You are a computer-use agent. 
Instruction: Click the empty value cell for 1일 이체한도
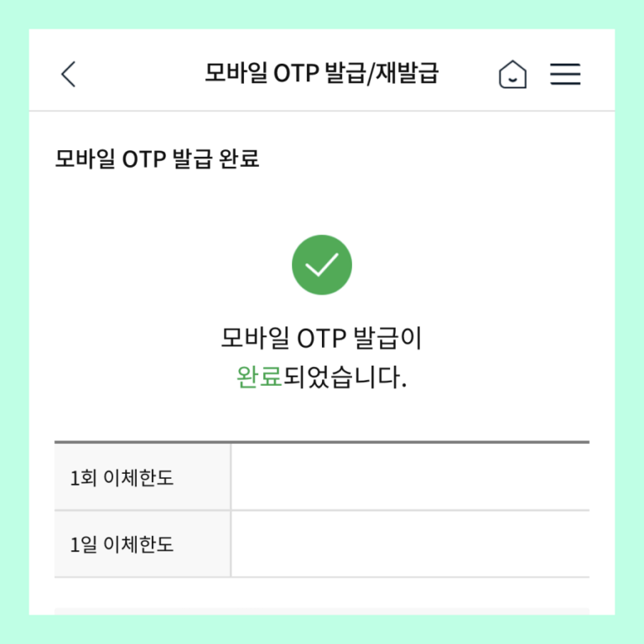410,544
